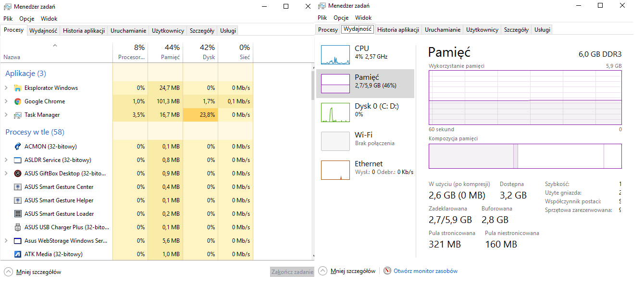Click the ASUS GiftBox Desktop icon
This screenshot has height=285, width=644.
coord(18,173)
